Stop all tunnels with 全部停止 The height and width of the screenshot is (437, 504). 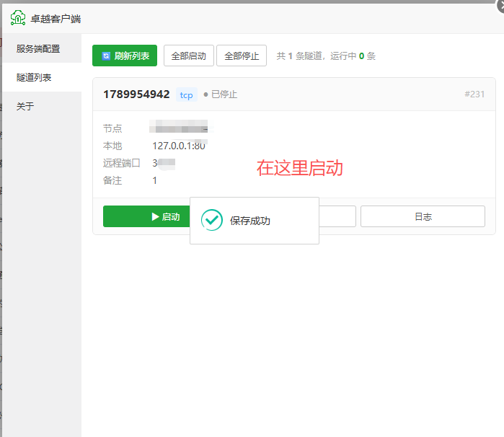point(242,56)
